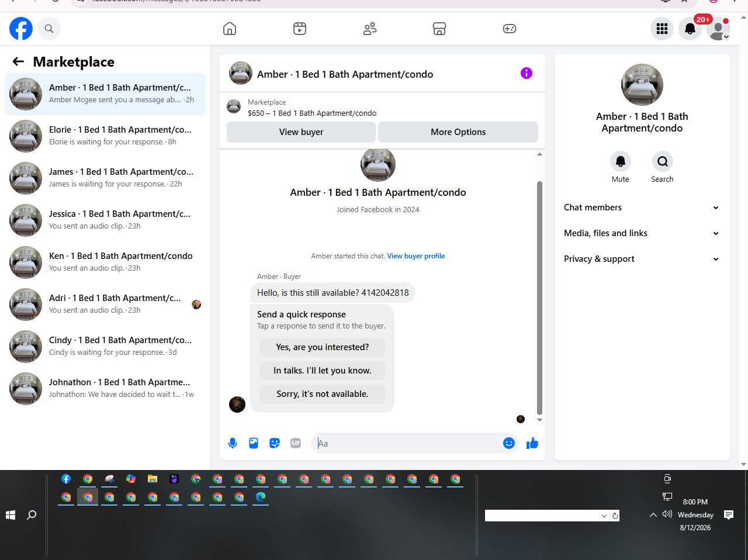Open the Facebook apps grid menu
Image resolution: width=748 pixels, height=560 pixels.
point(662,29)
